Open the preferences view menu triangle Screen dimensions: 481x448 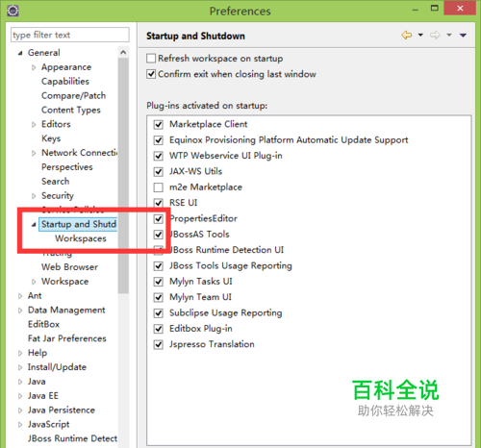pos(463,36)
